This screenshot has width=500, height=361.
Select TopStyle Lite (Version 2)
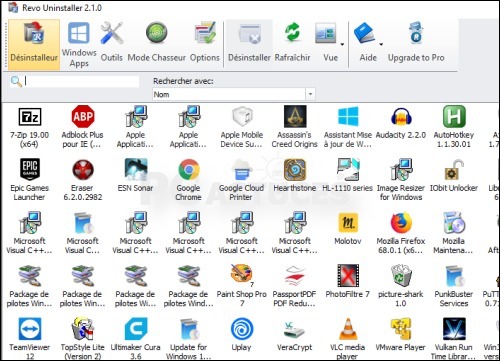(82, 339)
